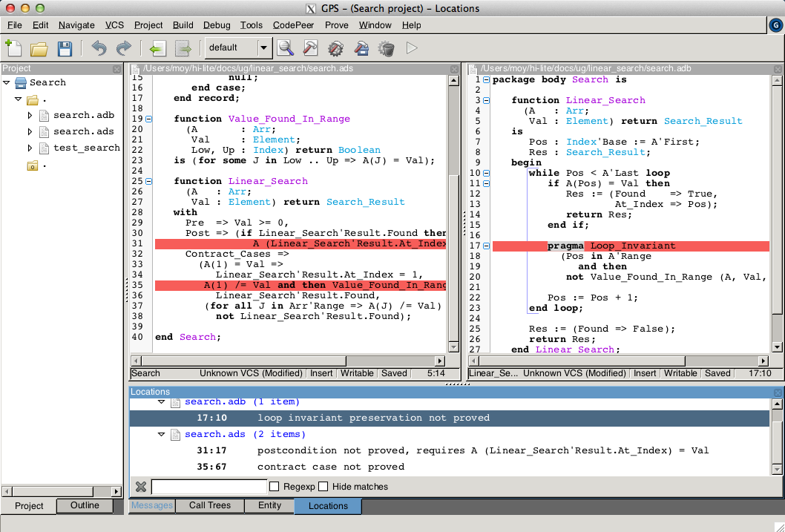Toggle Insert mode in the search.ads status bar
785x532 pixels.
point(321,373)
